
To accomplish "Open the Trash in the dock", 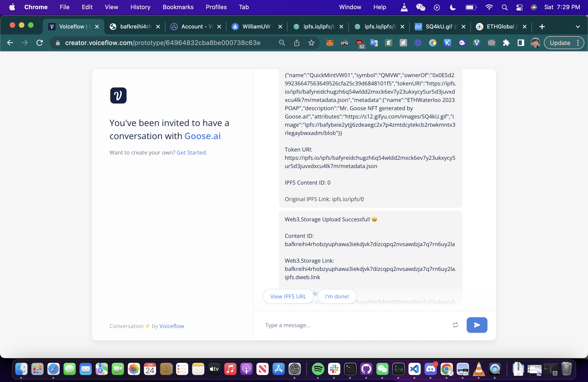I will (566, 369).
